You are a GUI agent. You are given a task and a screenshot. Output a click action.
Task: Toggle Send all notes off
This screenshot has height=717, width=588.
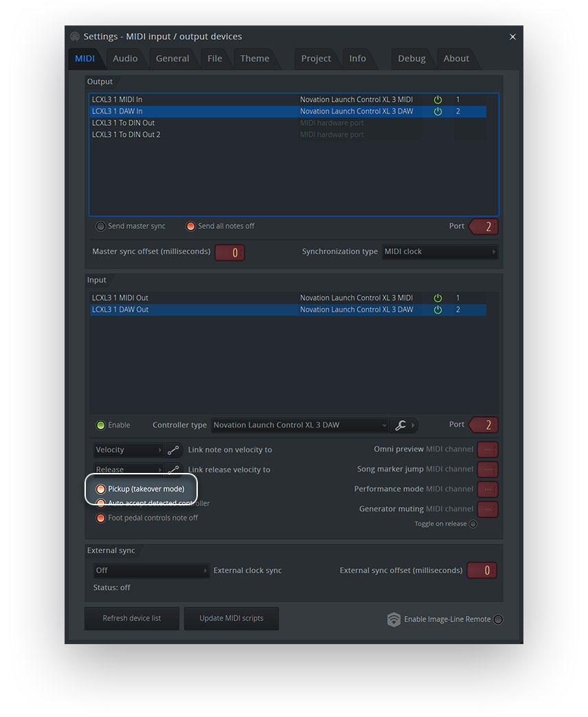(190, 226)
